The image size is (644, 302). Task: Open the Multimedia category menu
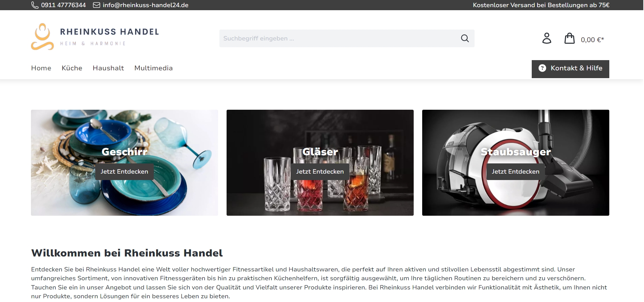point(153,68)
